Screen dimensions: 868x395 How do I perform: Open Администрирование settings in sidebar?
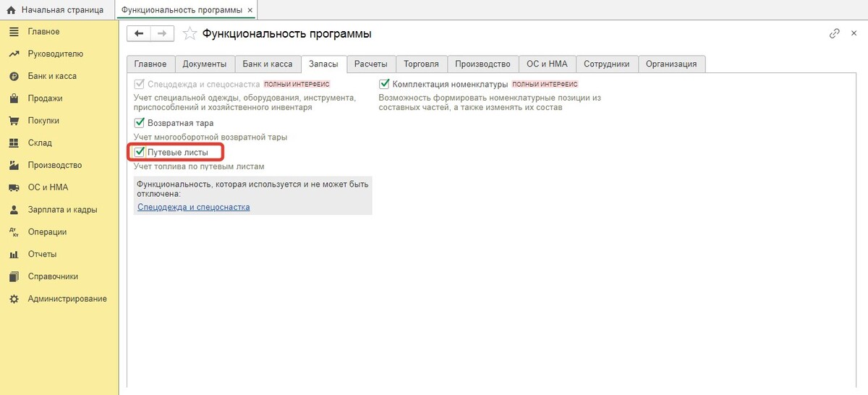(67, 299)
